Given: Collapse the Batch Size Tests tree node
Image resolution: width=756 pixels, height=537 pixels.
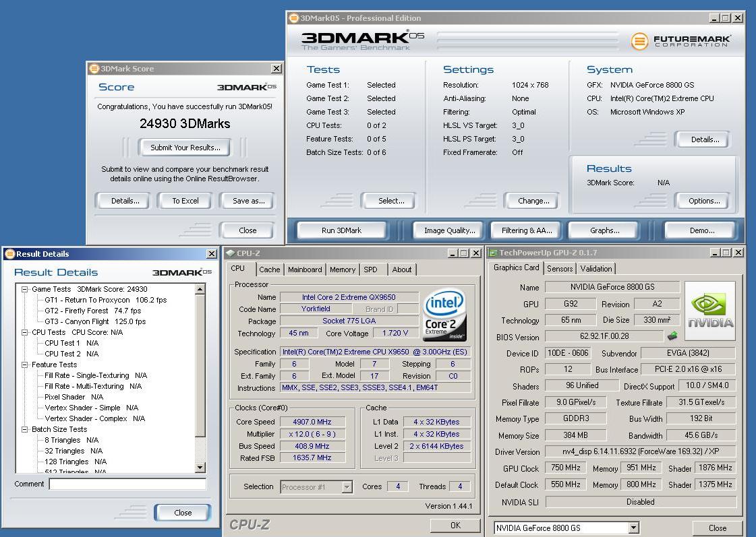Looking at the screenshot, I should (x=24, y=429).
